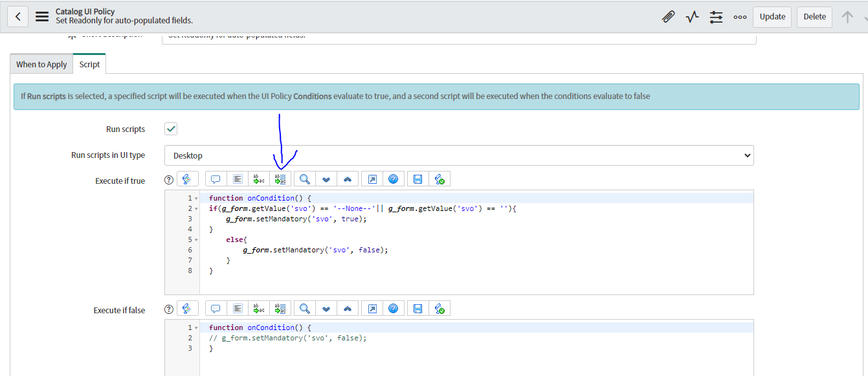Save script from Execute if false toolbar
The width and height of the screenshot is (868, 376).
pyautogui.click(x=418, y=309)
